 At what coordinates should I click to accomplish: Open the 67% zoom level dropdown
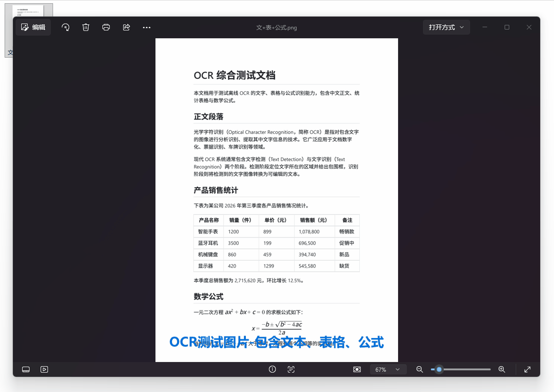[x=388, y=369]
